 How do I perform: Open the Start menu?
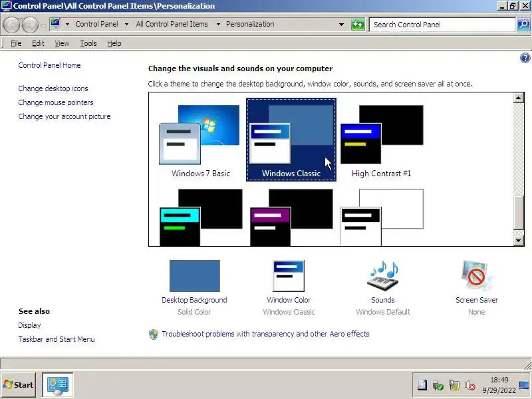(x=19, y=385)
